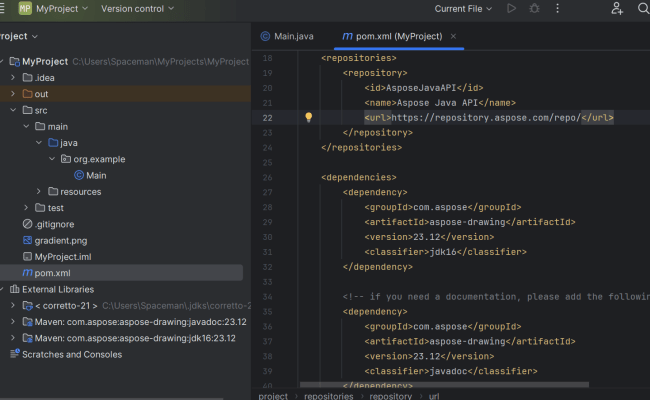Open the main hamburger menu
The image size is (650, 400).
[2, 8]
